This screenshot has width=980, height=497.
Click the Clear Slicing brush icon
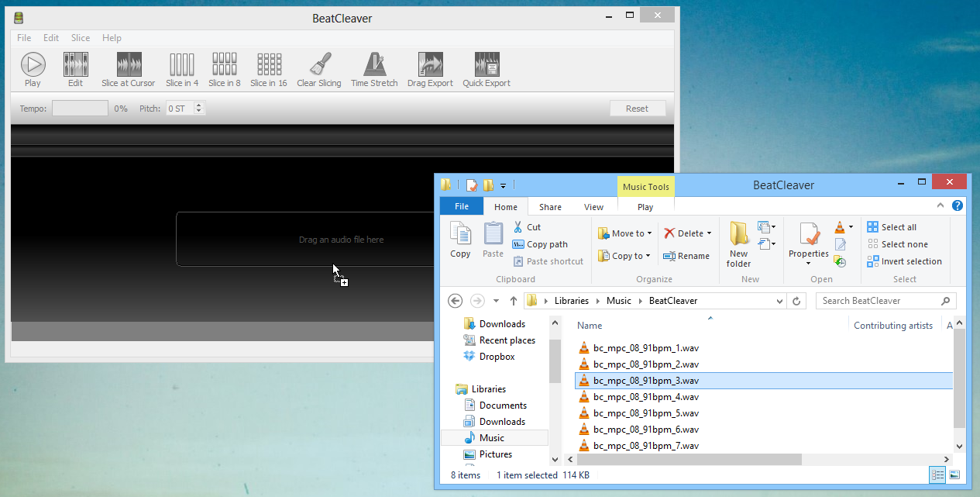pyautogui.click(x=319, y=65)
